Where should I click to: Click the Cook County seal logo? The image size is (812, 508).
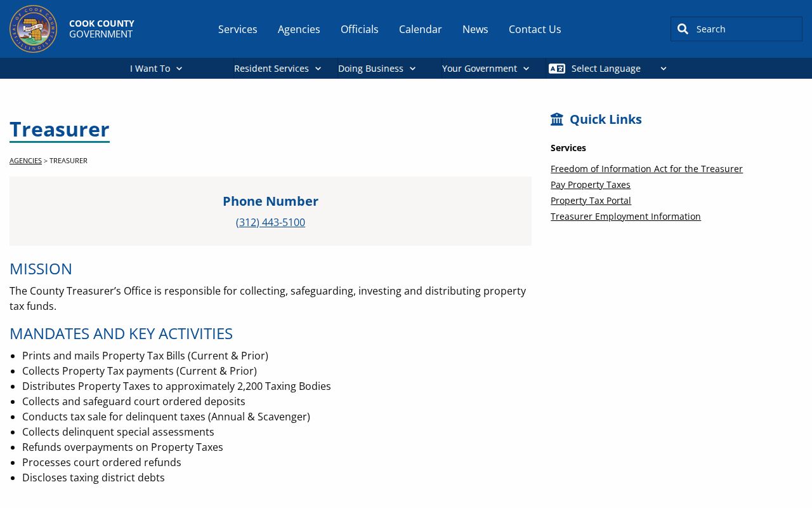click(x=34, y=29)
